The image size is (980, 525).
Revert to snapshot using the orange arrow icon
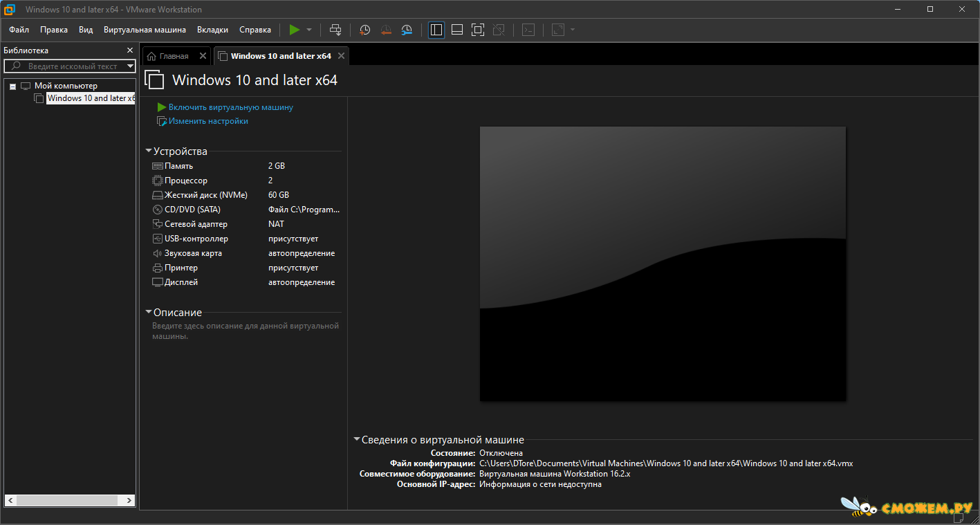coord(386,30)
